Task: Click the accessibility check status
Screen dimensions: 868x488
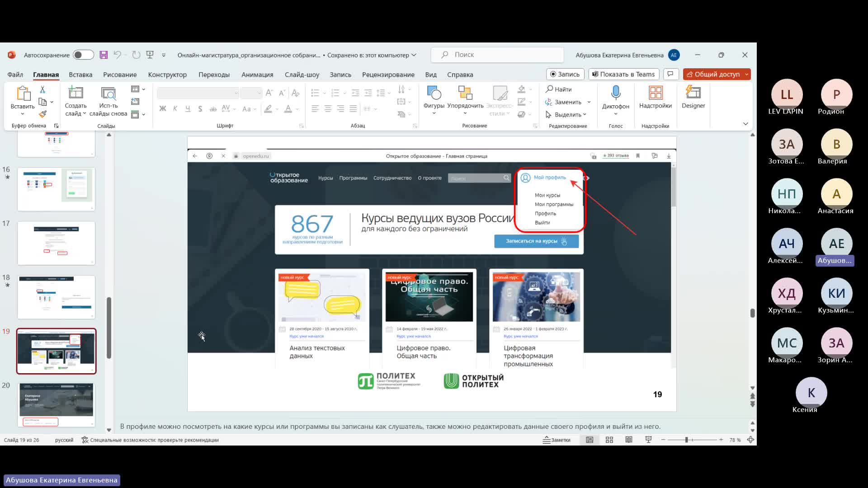Action: [x=150, y=440]
